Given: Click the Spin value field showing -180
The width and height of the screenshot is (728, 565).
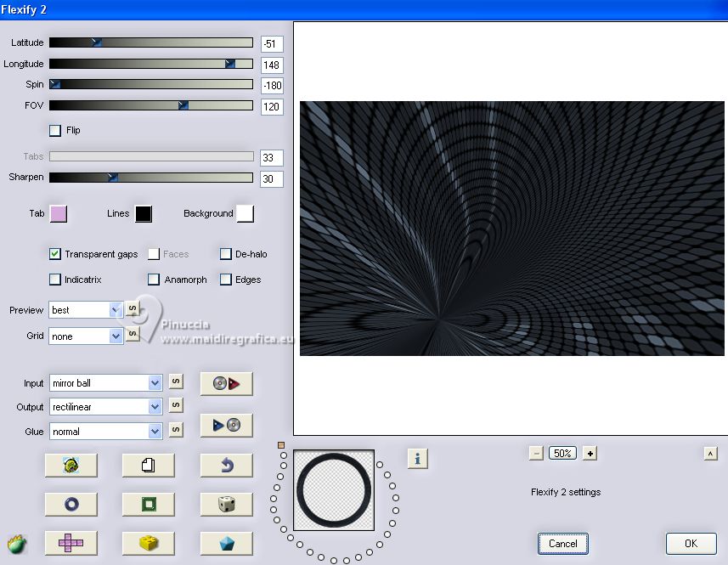Looking at the screenshot, I should pyautogui.click(x=272, y=86).
